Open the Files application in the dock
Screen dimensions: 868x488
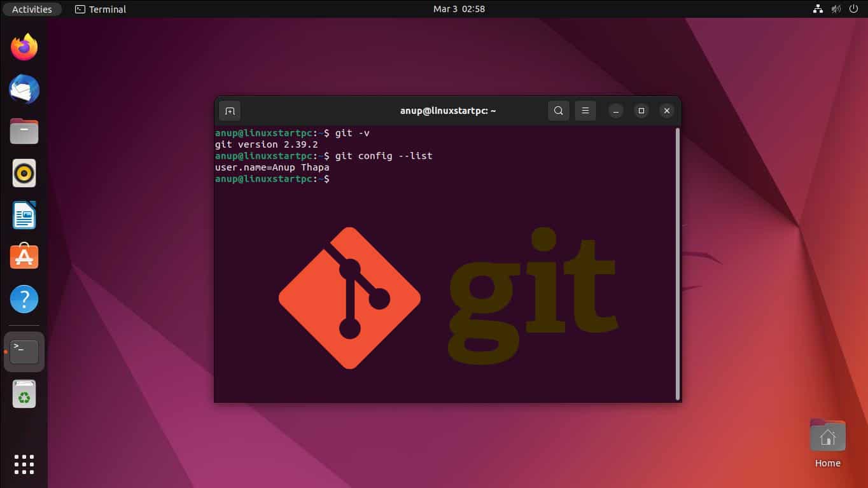[x=24, y=130]
